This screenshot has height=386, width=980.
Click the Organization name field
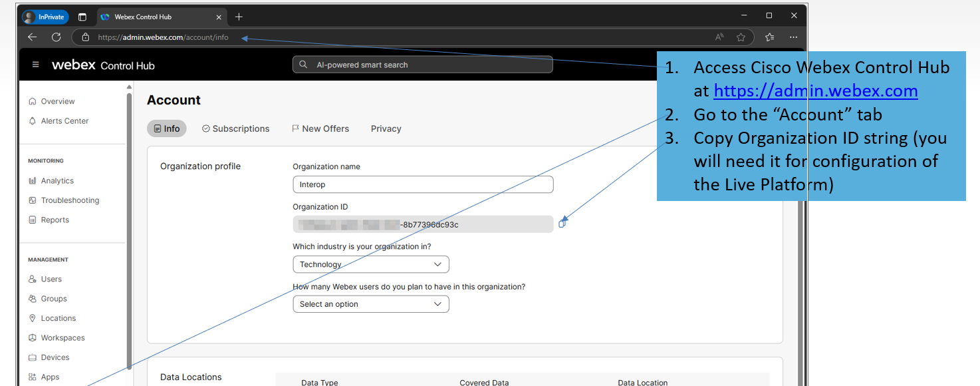(x=423, y=184)
